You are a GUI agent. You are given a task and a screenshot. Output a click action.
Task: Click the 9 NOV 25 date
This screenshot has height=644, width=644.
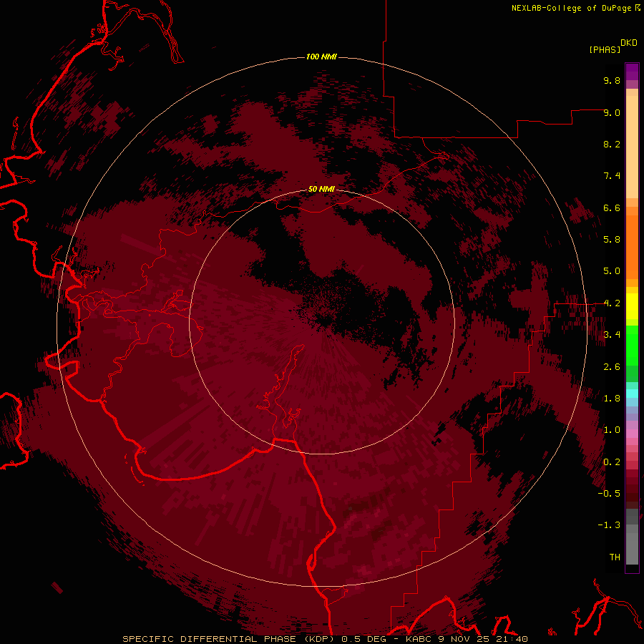point(462,639)
